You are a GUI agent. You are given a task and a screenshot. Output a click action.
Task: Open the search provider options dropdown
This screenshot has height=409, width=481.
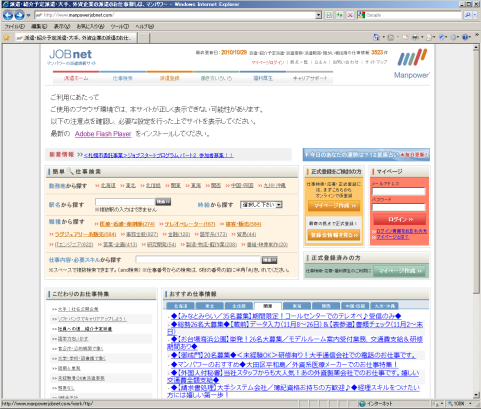[475, 15]
